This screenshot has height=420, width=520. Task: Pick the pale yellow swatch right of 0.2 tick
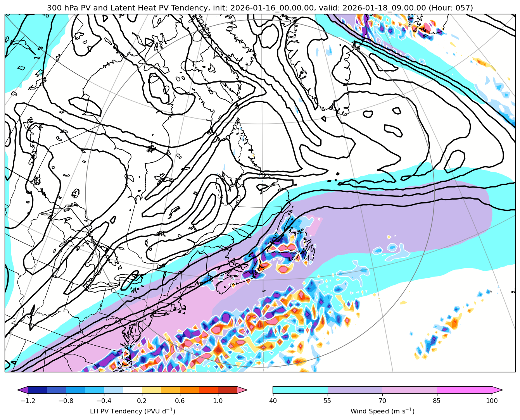151,390
